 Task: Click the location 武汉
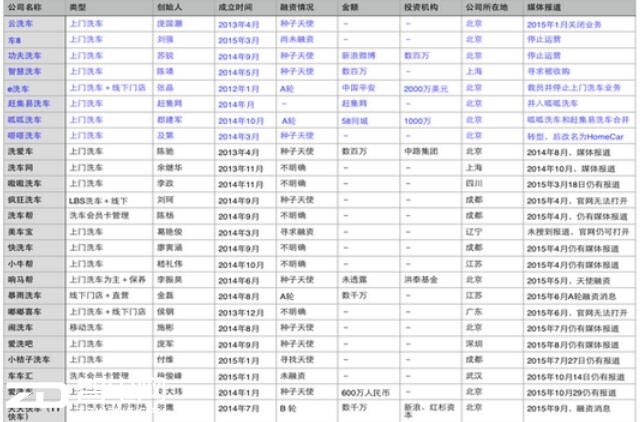point(474,376)
